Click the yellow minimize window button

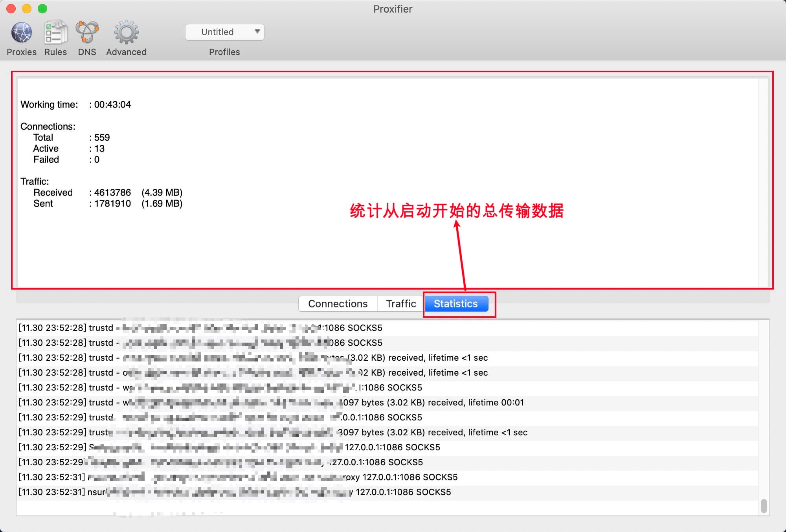[27, 9]
